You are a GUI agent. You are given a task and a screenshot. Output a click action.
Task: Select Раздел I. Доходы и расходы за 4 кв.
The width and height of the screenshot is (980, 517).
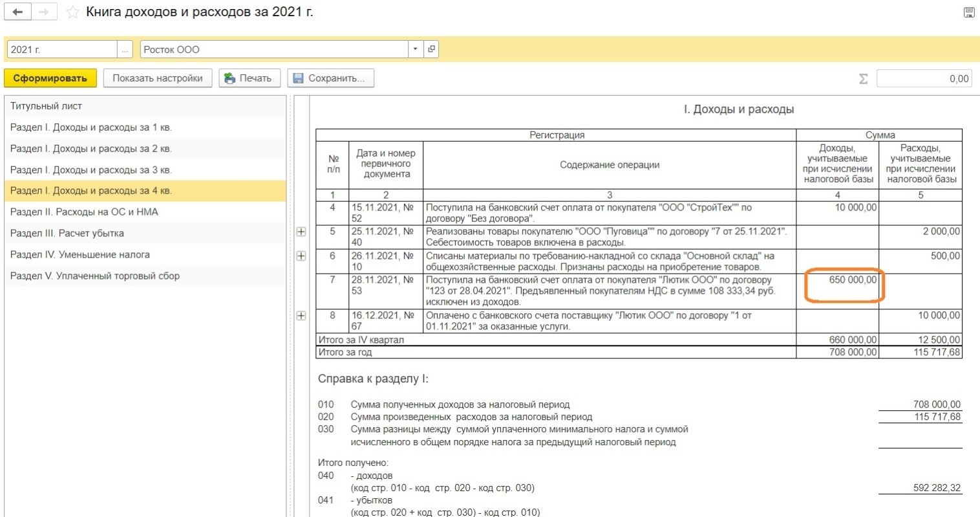coord(145,191)
